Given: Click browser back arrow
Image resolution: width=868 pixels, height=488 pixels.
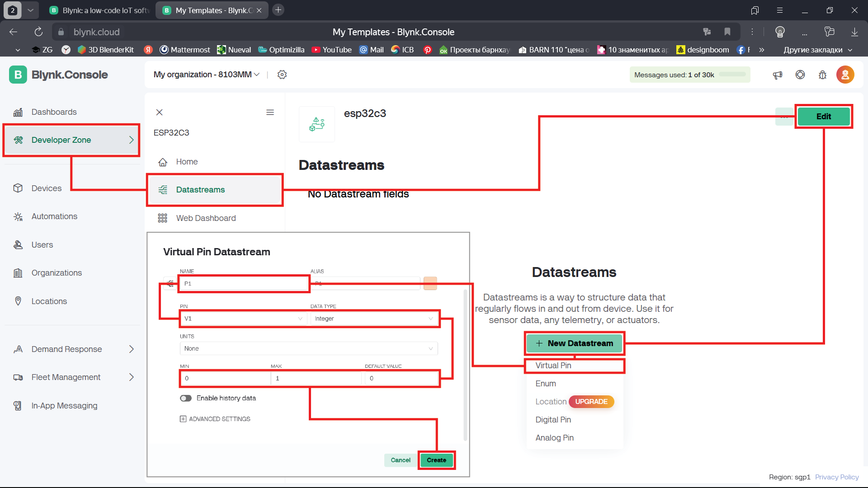Looking at the screenshot, I should 13,32.
